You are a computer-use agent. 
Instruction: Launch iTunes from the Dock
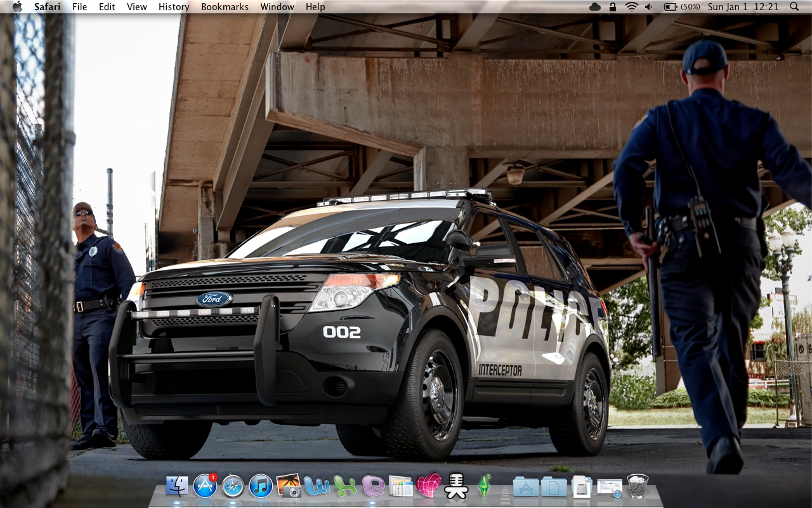(261, 486)
